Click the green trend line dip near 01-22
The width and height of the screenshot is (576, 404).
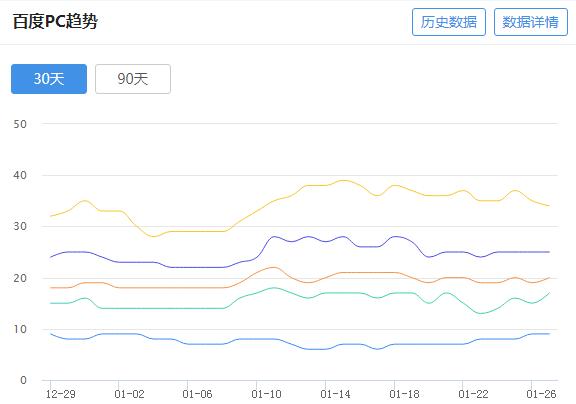[x=480, y=313]
